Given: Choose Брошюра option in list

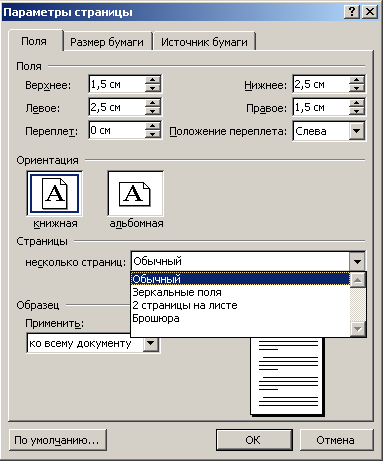Looking at the screenshot, I should (x=241, y=318).
